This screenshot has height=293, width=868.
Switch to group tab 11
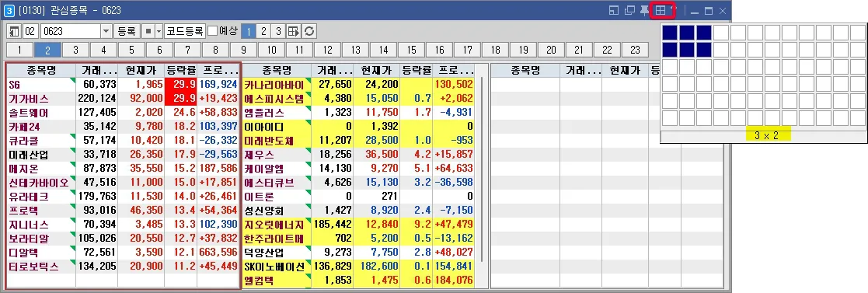coord(299,51)
